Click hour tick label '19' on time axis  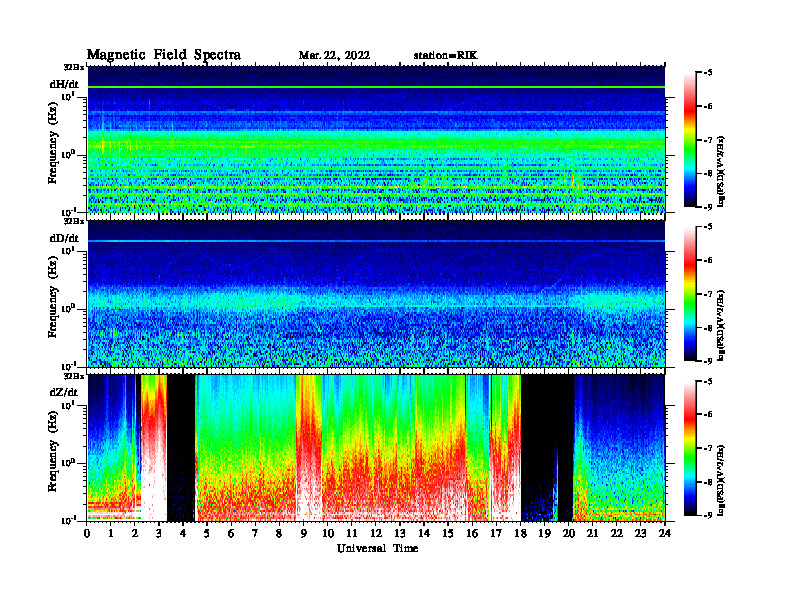(544, 534)
